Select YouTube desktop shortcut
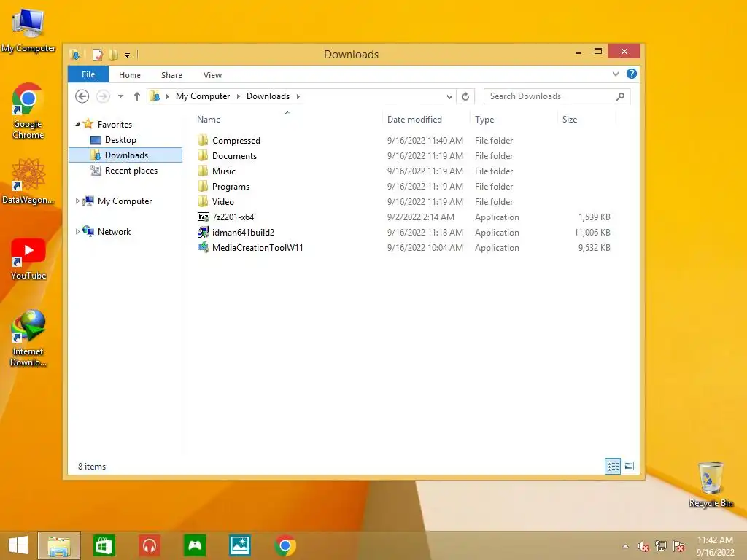The image size is (747, 560). [28, 259]
